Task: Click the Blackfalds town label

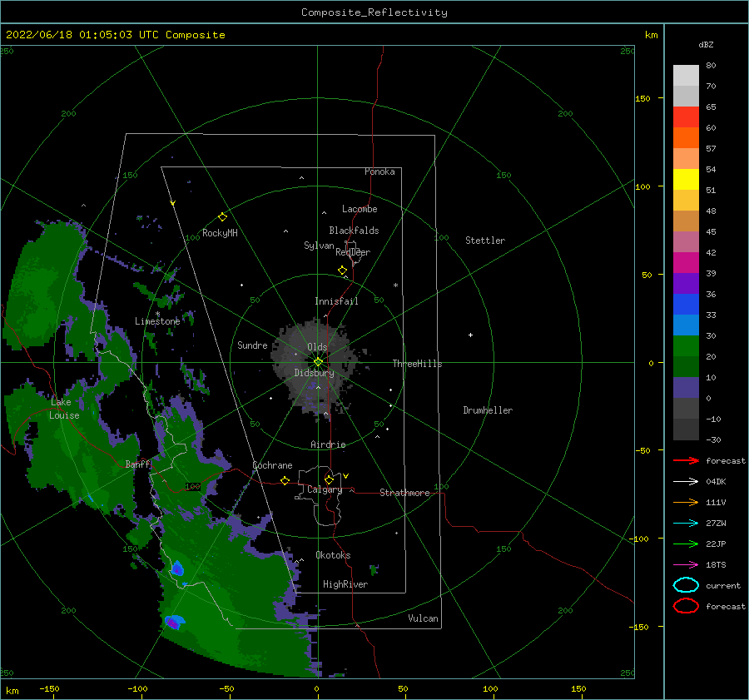Action: click(x=354, y=231)
